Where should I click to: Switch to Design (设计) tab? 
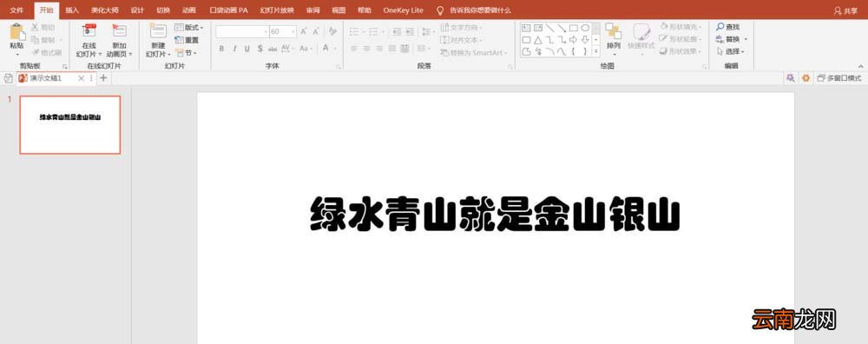137,10
